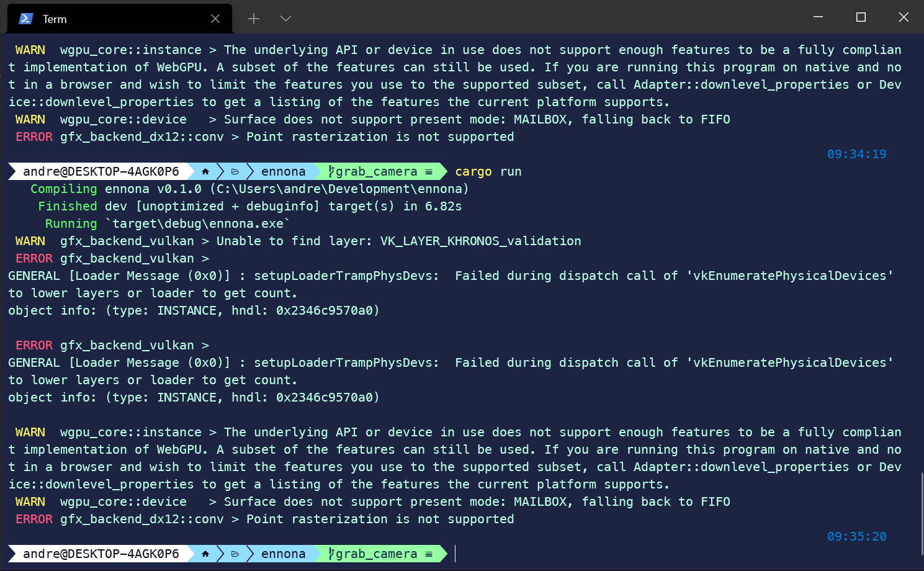Open the new tab dropdown chevron

285,19
